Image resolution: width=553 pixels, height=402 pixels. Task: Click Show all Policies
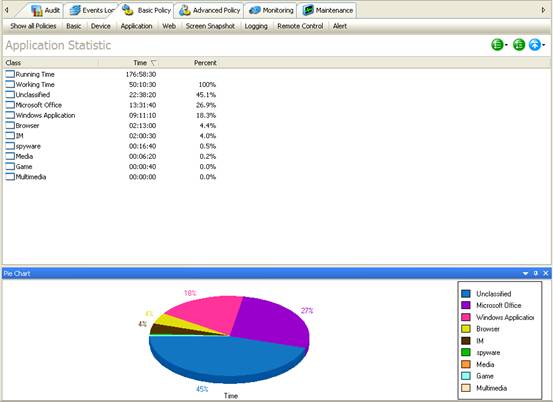coord(34,26)
